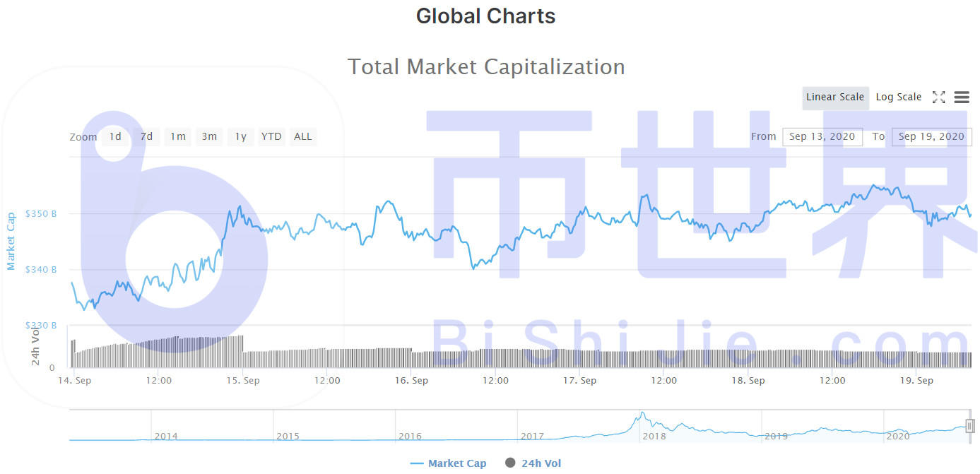Switch the chart to Log Scale
The image size is (980, 474).
(898, 97)
